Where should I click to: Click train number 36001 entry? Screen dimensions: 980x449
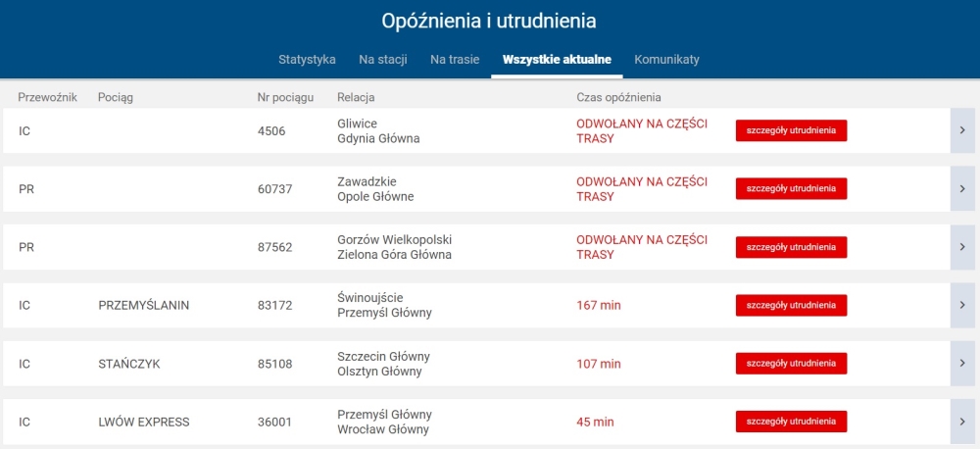pos(275,423)
